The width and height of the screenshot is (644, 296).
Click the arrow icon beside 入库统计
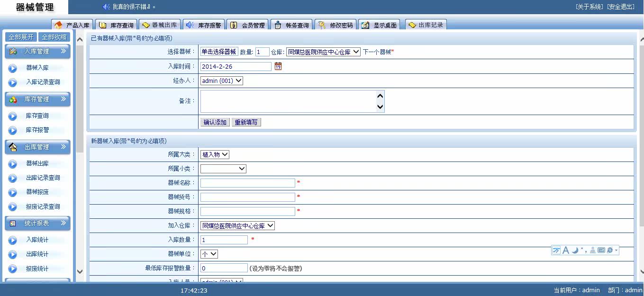click(13, 240)
